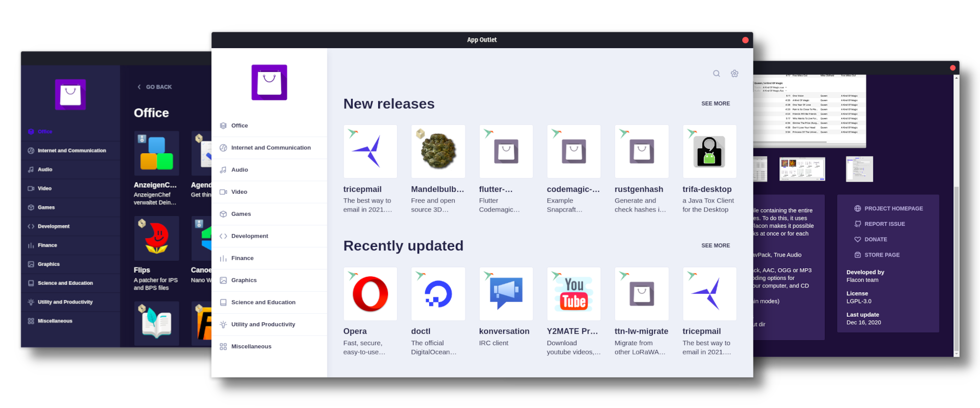
Task: Select Finance in the dark left sidebar
Action: click(x=70, y=245)
